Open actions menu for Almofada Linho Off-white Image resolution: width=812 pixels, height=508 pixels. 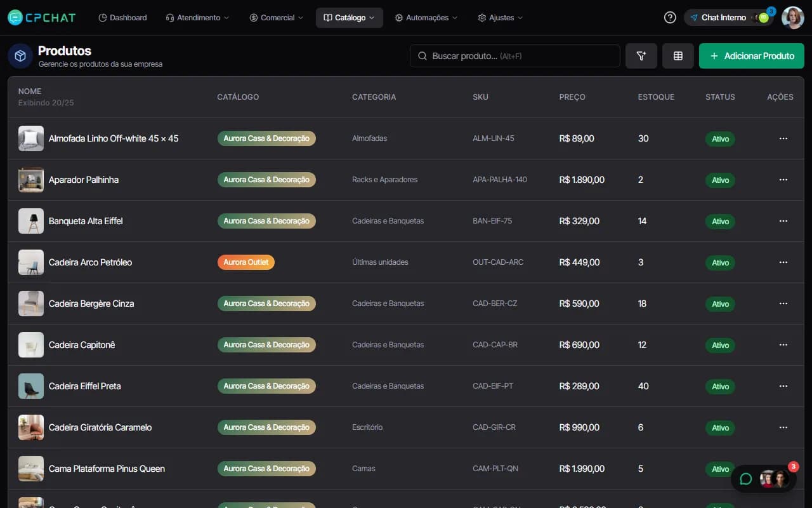pos(783,138)
